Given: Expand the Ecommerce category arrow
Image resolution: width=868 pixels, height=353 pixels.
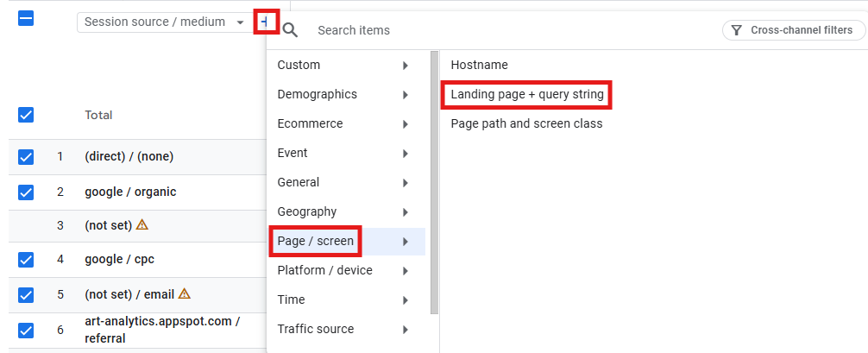Looking at the screenshot, I should coord(406,124).
